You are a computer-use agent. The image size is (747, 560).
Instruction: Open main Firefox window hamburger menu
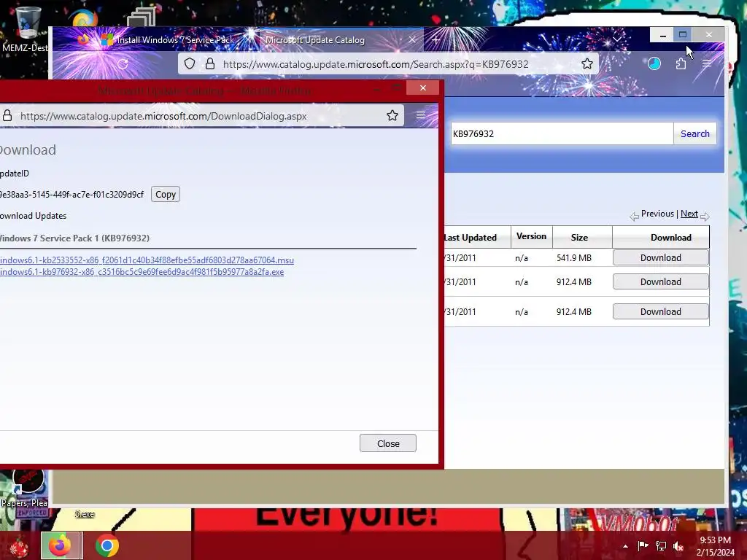click(x=707, y=63)
